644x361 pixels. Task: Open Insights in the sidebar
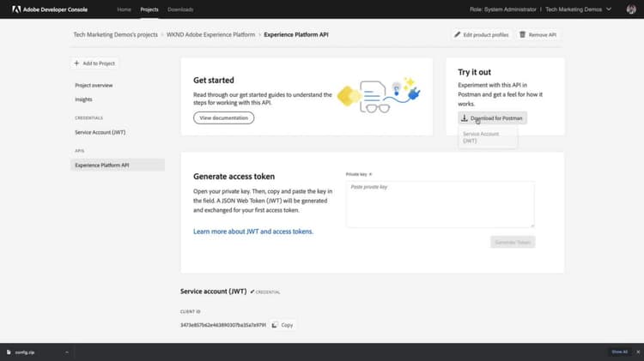pyautogui.click(x=83, y=99)
